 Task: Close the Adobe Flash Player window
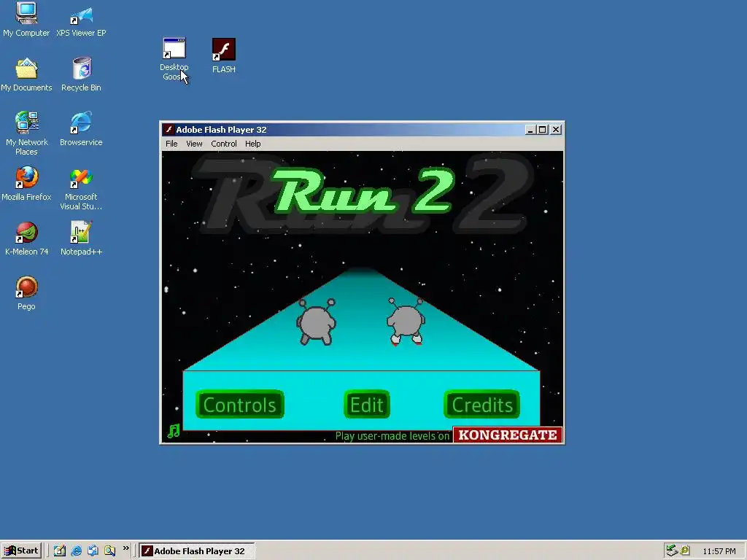556,130
